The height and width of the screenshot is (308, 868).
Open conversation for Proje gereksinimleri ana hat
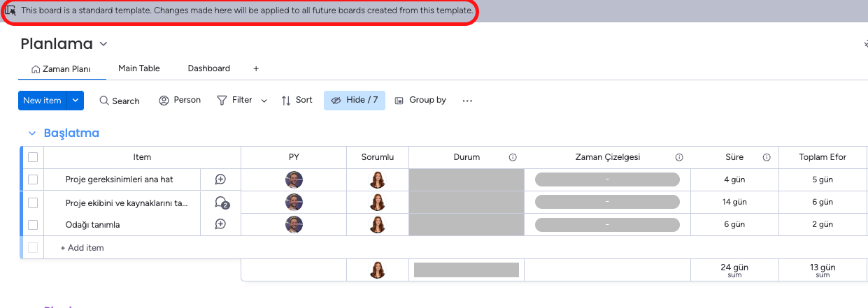tap(220, 179)
